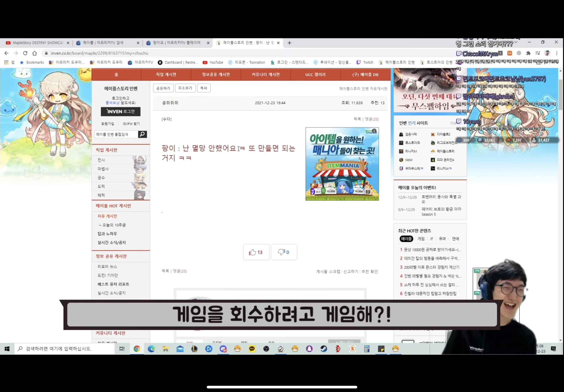The image size is (564, 392).
Task: Click the 홈 menu item
Action: pyautogui.click(x=116, y=74)
